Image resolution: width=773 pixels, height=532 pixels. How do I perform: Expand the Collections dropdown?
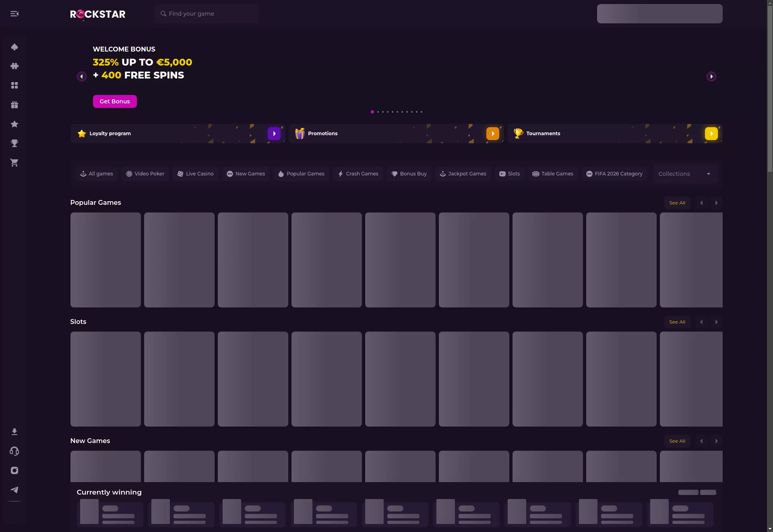[x=685, y=174]
